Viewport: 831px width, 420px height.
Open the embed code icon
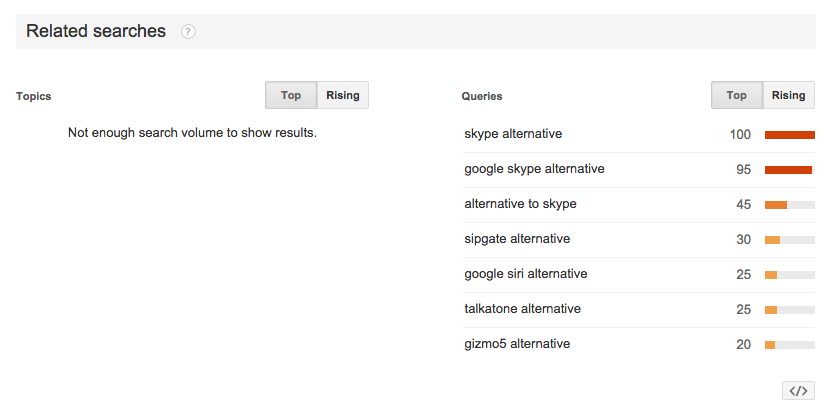tap(798, 391)
